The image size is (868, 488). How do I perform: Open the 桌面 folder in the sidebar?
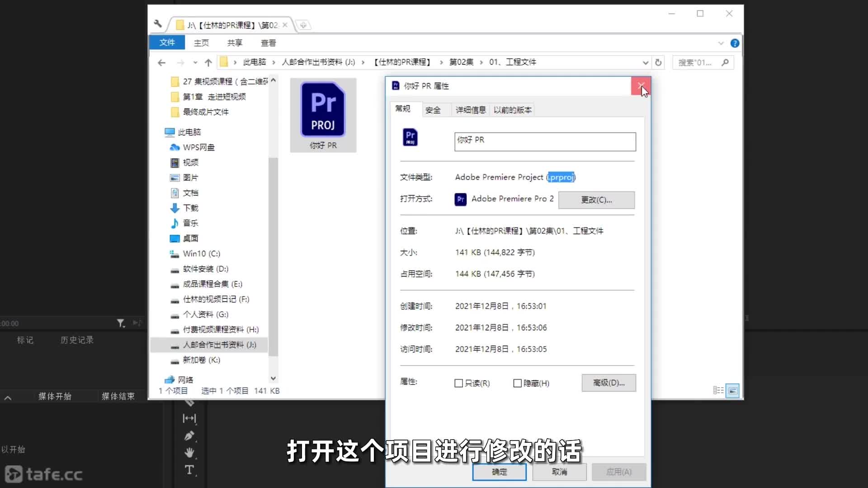point(184,238)
